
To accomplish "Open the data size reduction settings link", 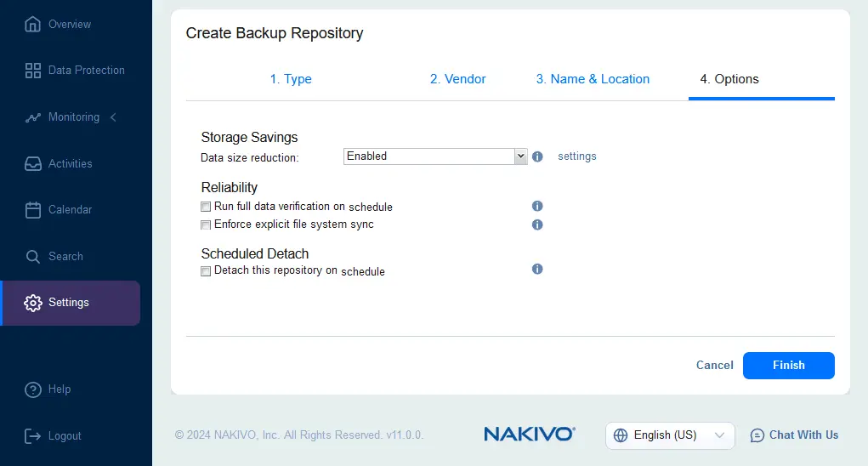I will pos(577,156).
